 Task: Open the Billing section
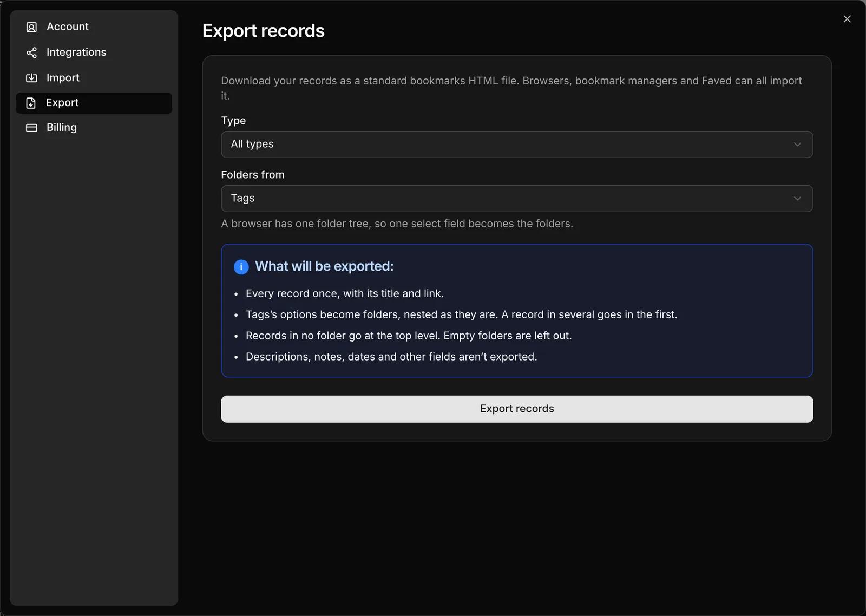pyautogui.click(x=94, y=128)
